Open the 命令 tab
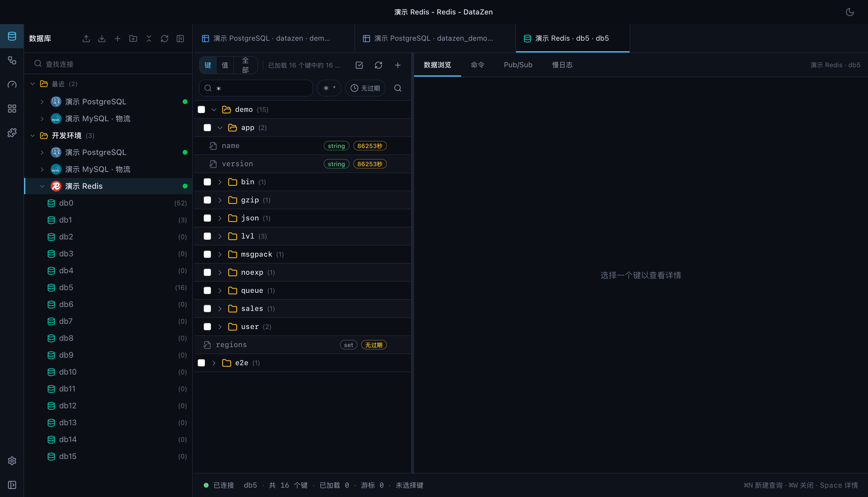The width and height of the screenshot is (868, 497). [x=477, y=65]
